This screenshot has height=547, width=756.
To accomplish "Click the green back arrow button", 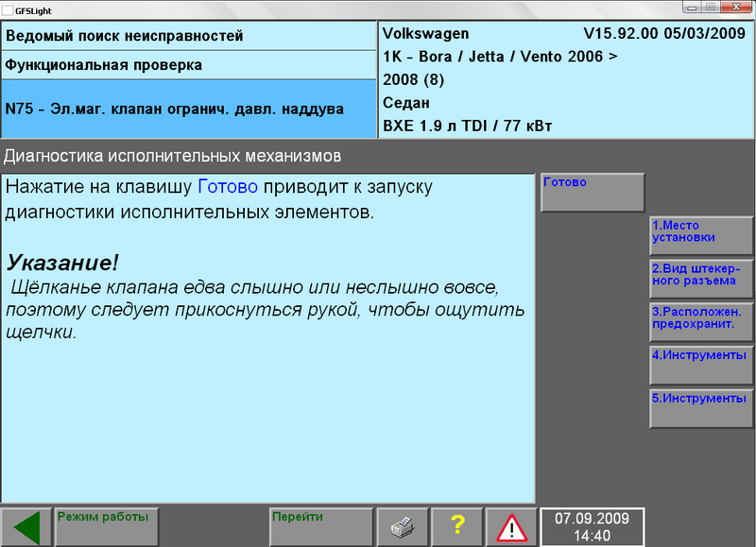I will [26, 527].
